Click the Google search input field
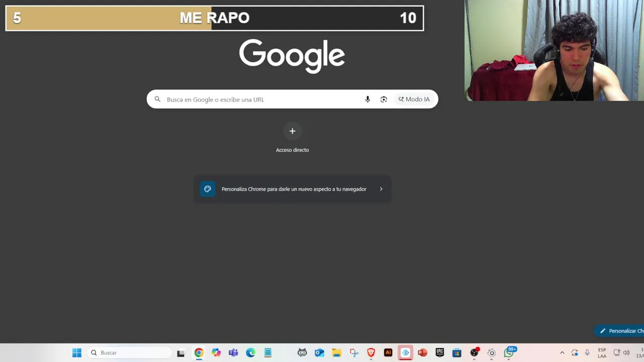644x362 pixels. (262, 100)
